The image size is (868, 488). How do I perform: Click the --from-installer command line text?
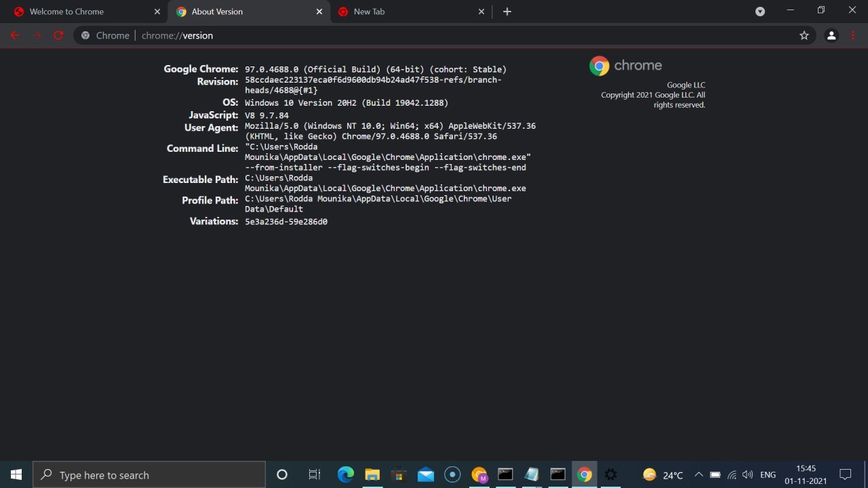click(x=283, y=167)
